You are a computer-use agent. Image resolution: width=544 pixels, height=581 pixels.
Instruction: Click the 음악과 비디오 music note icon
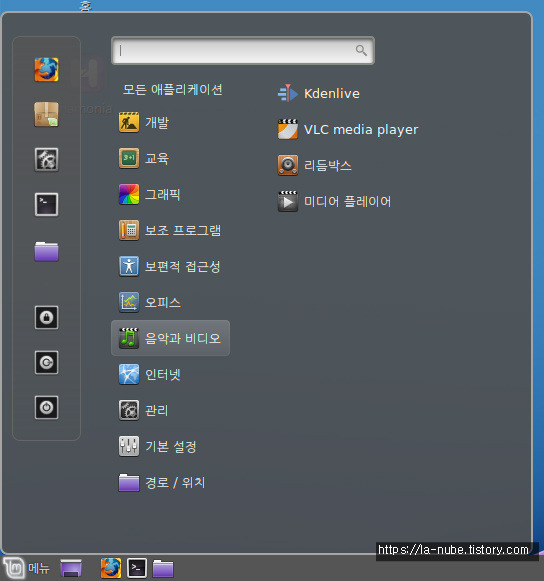[x=129, y=338]
